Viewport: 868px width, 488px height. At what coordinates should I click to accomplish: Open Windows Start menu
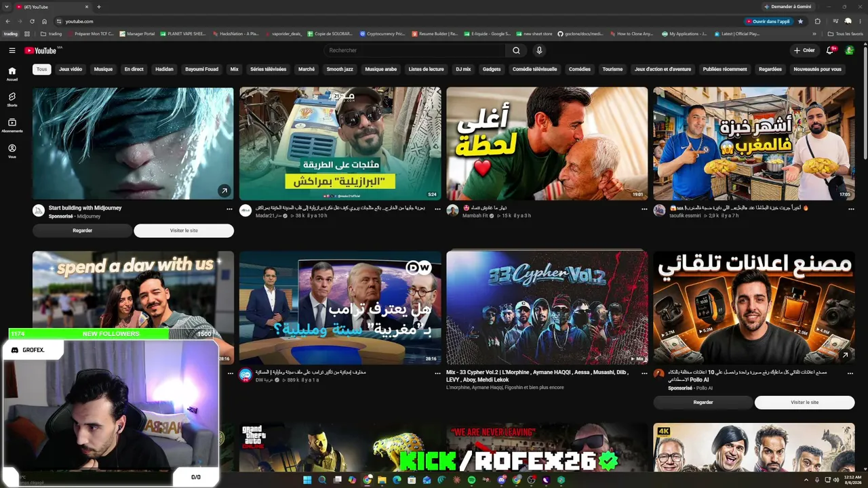(x=307, y=480)
